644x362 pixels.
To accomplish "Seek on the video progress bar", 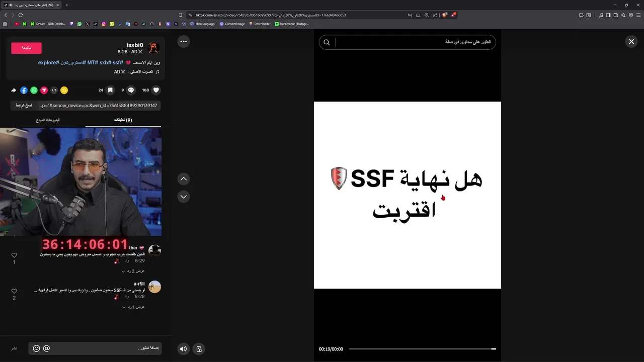I will click(422, 349).
